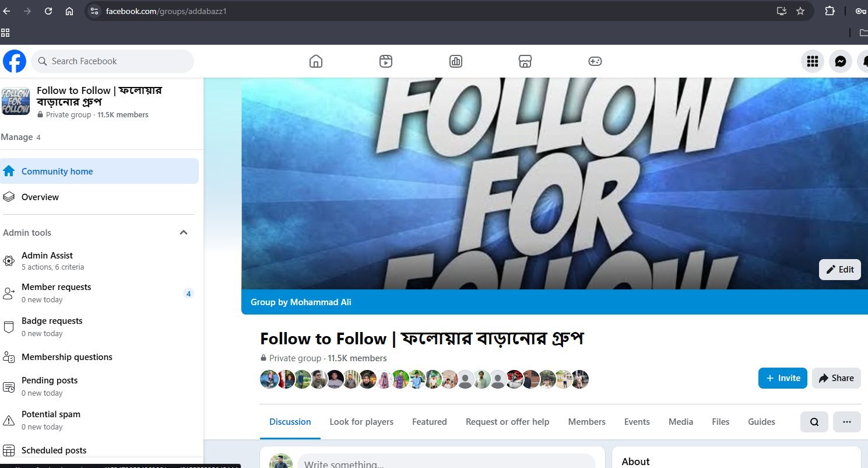Click the group thumbnail in sidebar
The width and height of the screenshot is (868, 468).
pos(16,102)
